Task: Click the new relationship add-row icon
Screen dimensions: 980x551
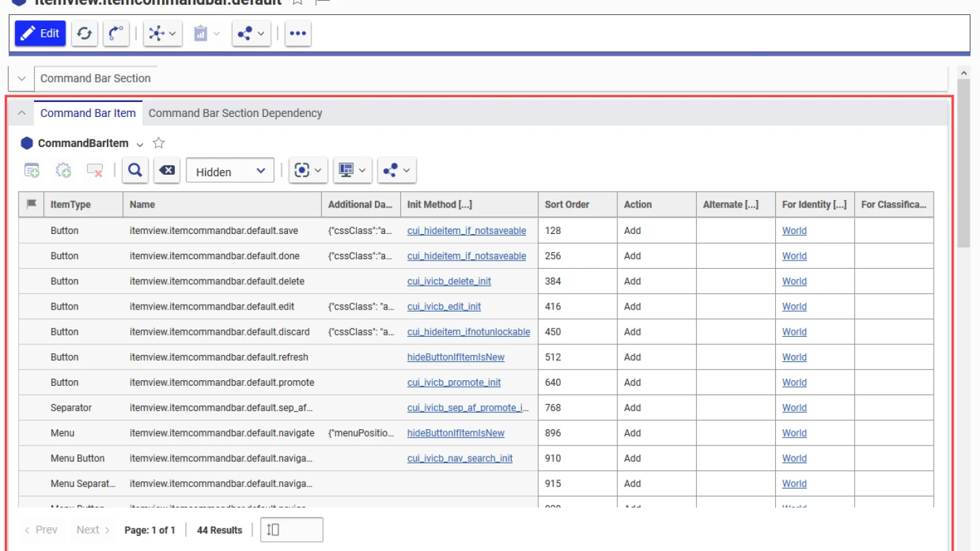Action: pos(32,171)
